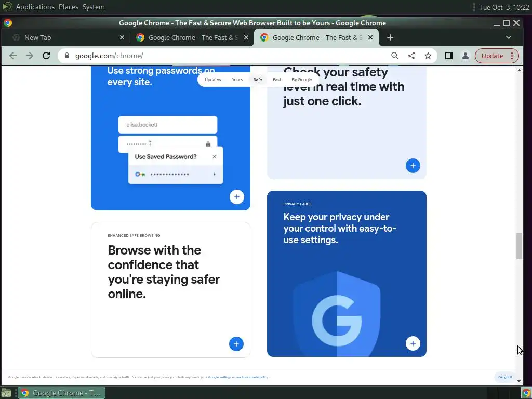The height and width of the screenshot is (399, 532).
Task: Jump to the Updates section
Action: [x=212, y=79]
